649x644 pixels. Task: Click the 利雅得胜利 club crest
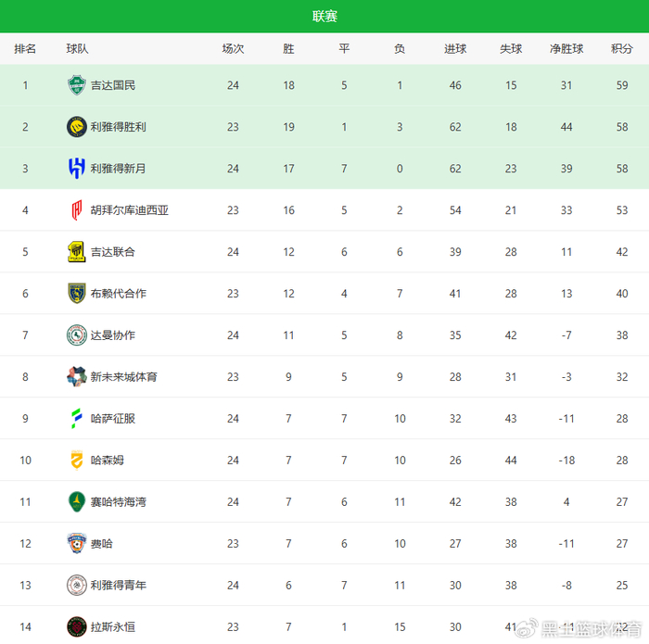point(76,127)
